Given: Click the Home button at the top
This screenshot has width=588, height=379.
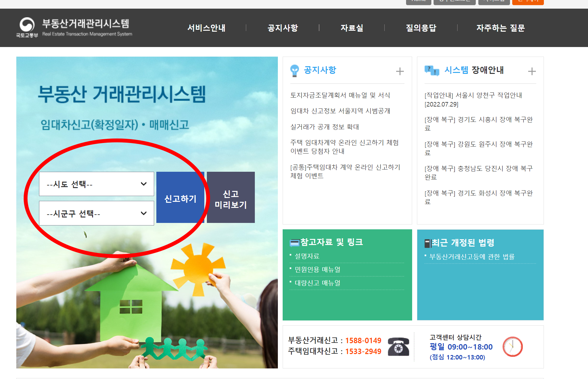Looking at the screenshot, I should [x=418, y=2].
